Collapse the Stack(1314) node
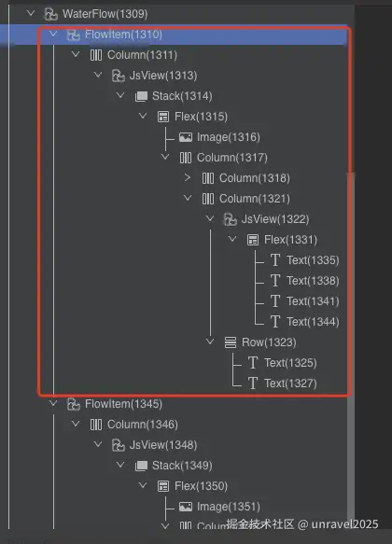 click(x=120, y=95)
